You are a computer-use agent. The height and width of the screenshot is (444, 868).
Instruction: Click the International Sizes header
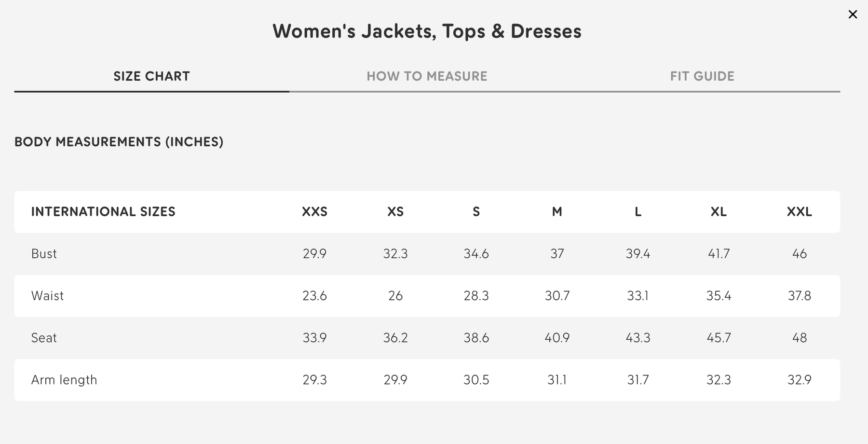[103, 212]
